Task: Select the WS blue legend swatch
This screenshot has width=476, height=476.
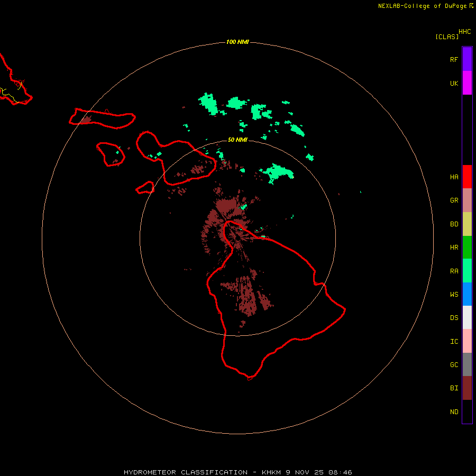Action: click(x=467, y=294)
